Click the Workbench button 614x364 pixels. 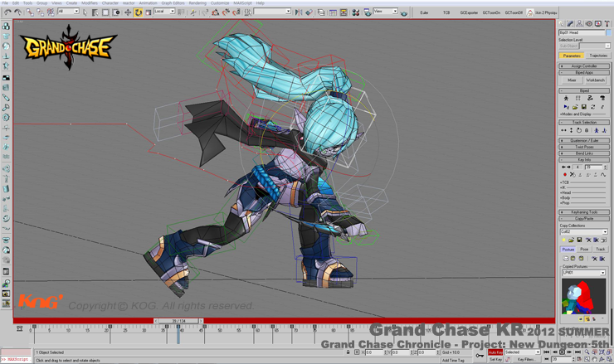596,80
